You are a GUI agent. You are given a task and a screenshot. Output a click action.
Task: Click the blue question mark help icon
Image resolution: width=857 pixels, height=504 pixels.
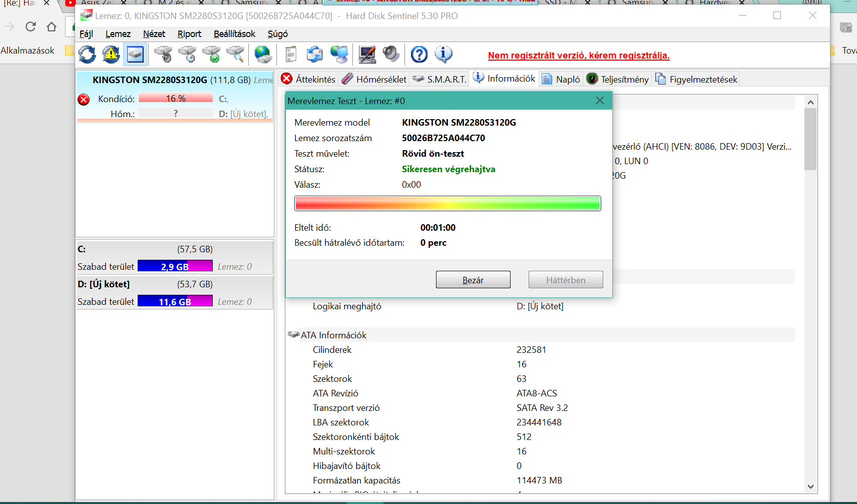419,54
